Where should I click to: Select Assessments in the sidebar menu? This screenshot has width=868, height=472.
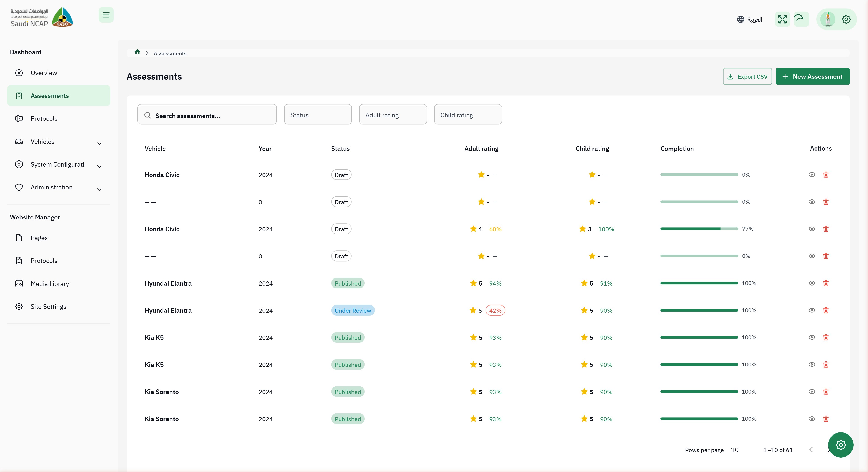point(59,96)
